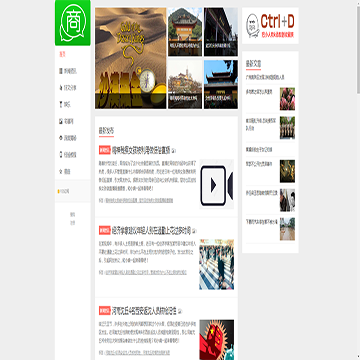Open the desert gold large banner image
Screen dimensions: 360x360
coord(131,58)
